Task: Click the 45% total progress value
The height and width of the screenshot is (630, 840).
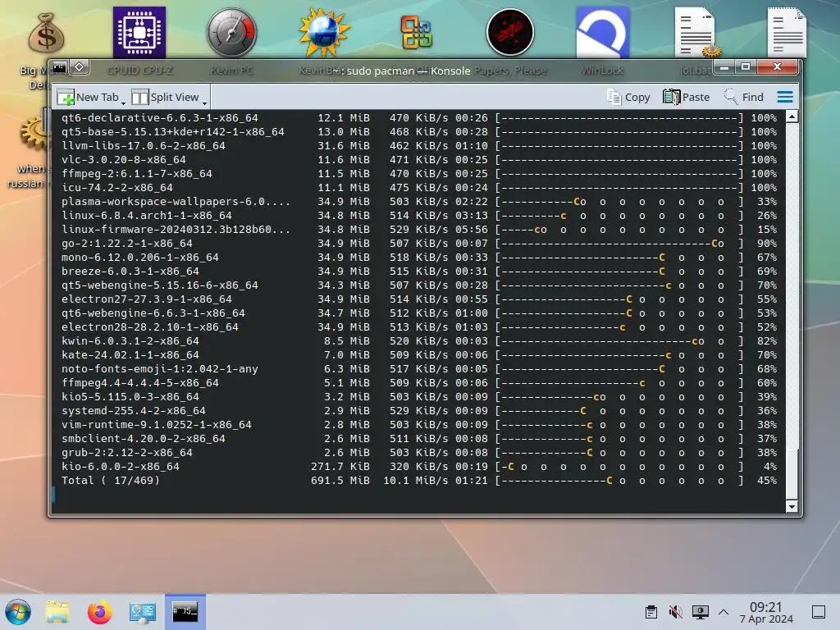Action: [767, 481]
